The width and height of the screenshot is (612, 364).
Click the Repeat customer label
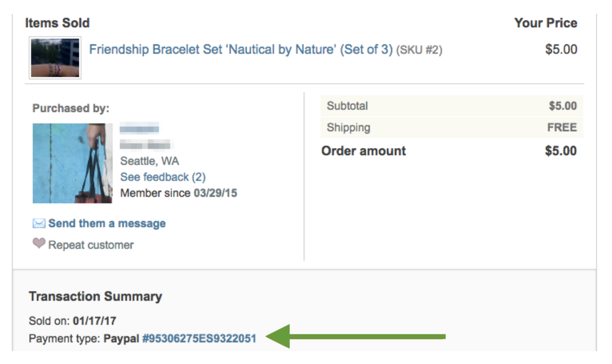[x=91, y=245]
